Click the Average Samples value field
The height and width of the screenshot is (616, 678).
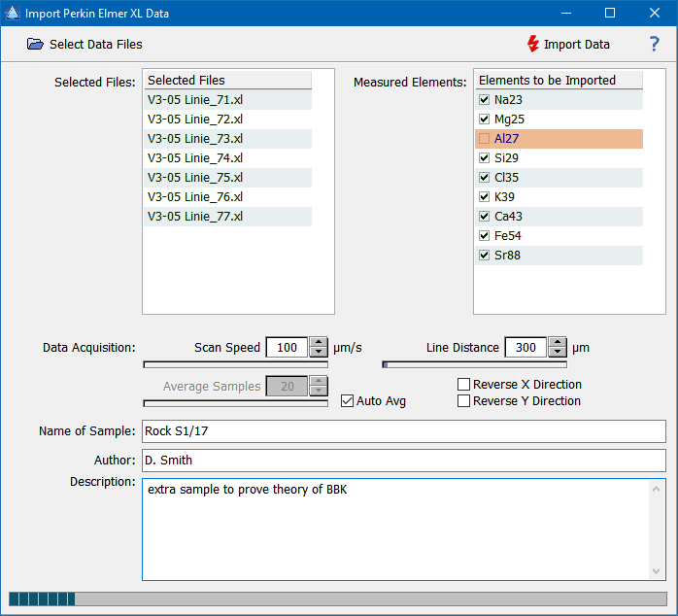coord(287,387)
